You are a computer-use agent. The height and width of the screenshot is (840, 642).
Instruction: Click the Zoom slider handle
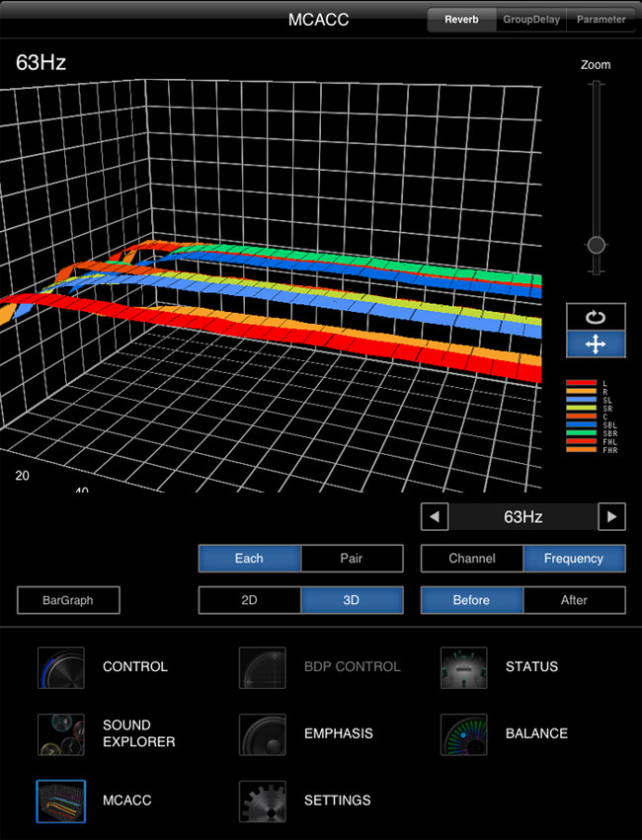click(x=596, y=245)
